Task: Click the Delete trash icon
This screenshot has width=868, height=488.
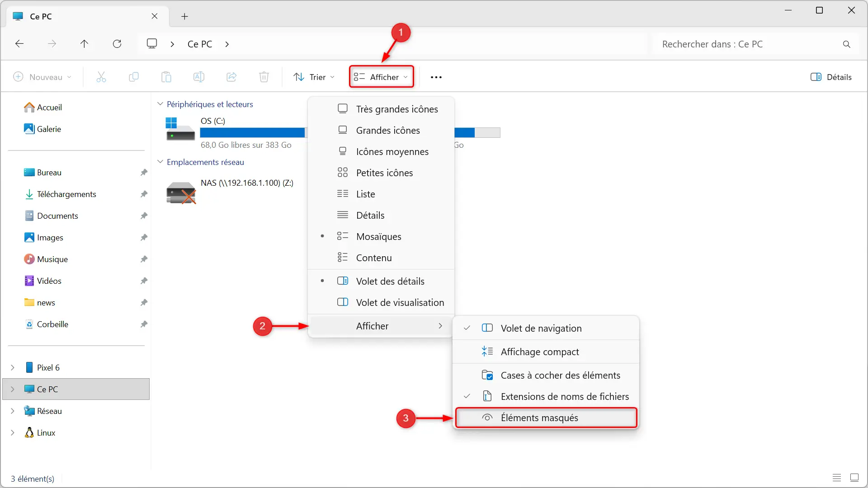Action: [x=264, y=77]
